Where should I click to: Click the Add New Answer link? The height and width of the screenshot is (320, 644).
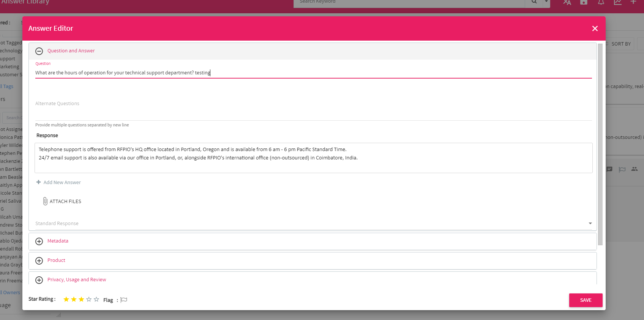point(62,183)
